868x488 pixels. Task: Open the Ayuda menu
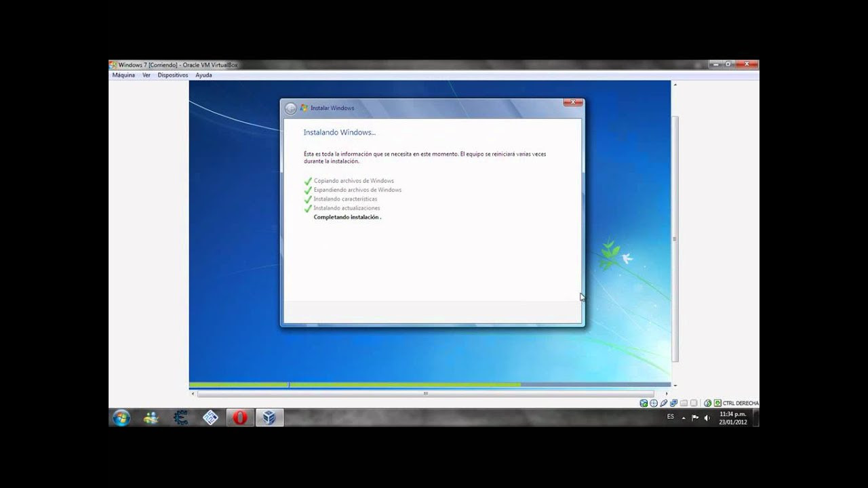pos(203,75)
